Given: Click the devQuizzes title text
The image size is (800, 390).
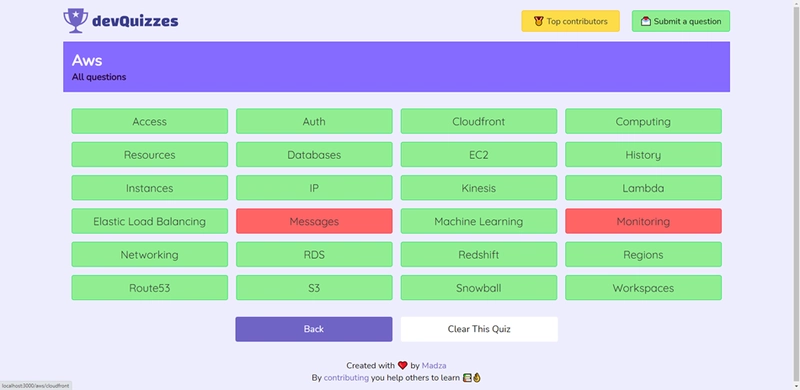Looking at the screenshot, I should pos(135,21).
